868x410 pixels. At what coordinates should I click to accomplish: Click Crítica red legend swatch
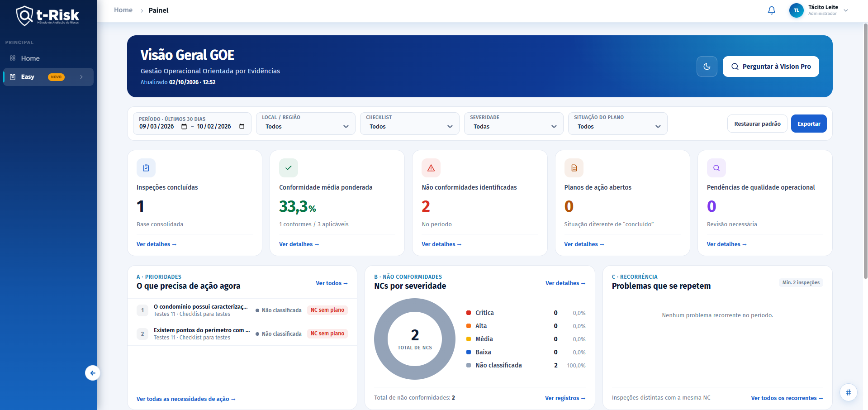pos(469,313)
